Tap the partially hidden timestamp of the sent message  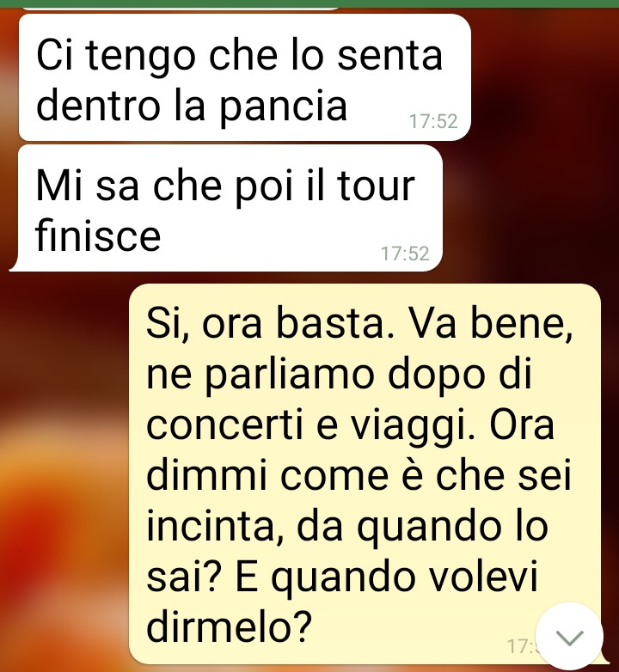click(521, 646)
